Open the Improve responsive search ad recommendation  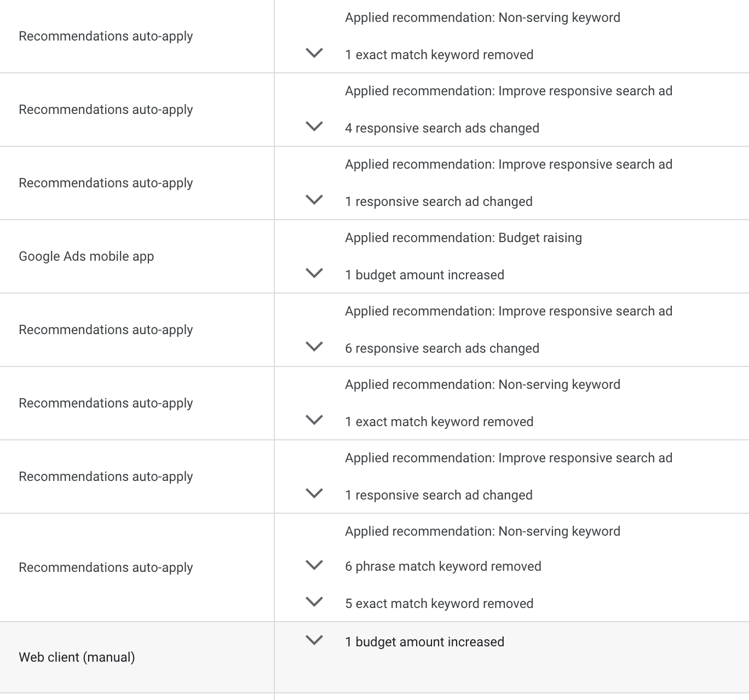pos(508,90)
